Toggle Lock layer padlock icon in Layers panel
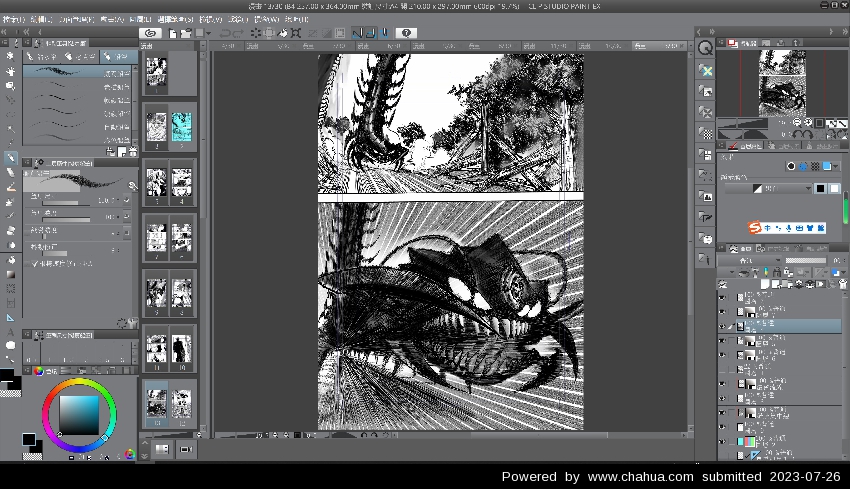This screenshot has width=850, height=489. pos(777,272)
